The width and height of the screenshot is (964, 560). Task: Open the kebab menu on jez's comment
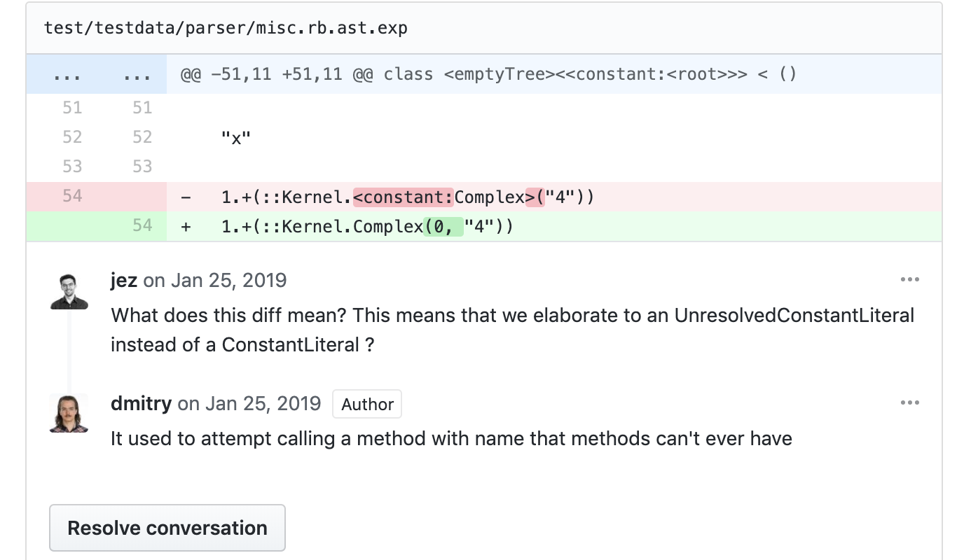[909, 279]
